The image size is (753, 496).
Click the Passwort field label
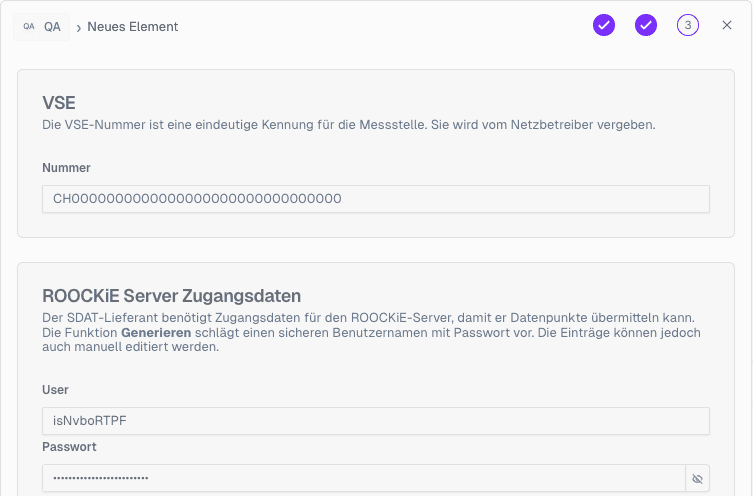(x=69, y=447)
